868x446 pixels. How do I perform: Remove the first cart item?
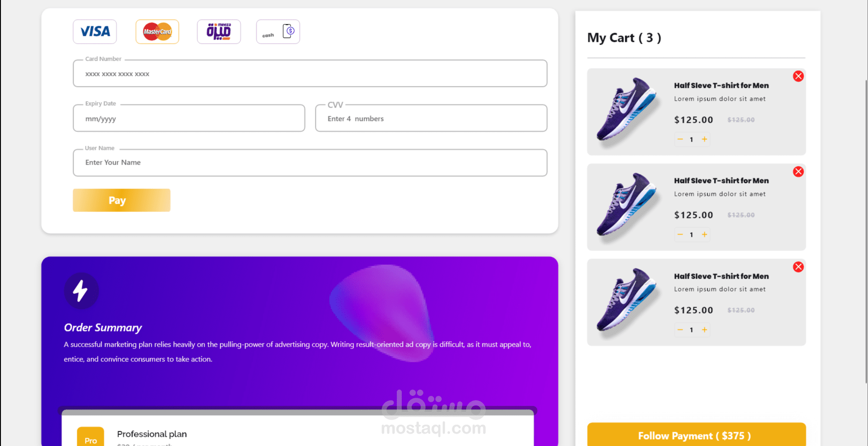pyautogui.click(x=798, y=76)
